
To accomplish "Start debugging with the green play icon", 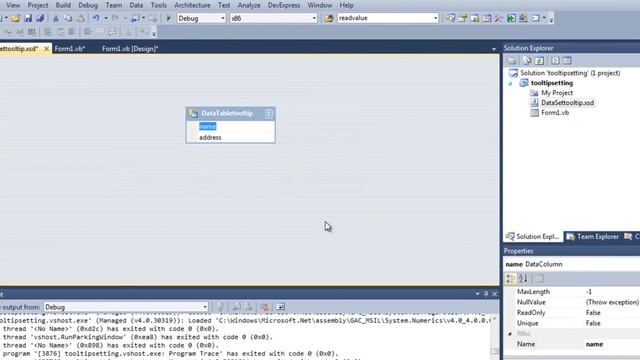I will (169, 18).
